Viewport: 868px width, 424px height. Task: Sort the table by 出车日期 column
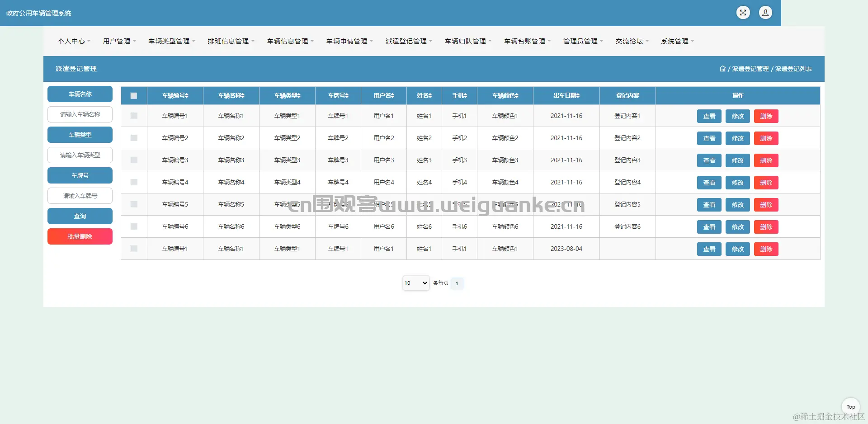click(566, 95)
